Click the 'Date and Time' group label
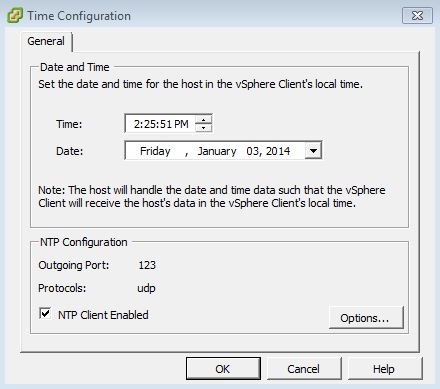This screenshot has height=389, width=440. coord(75,67)
